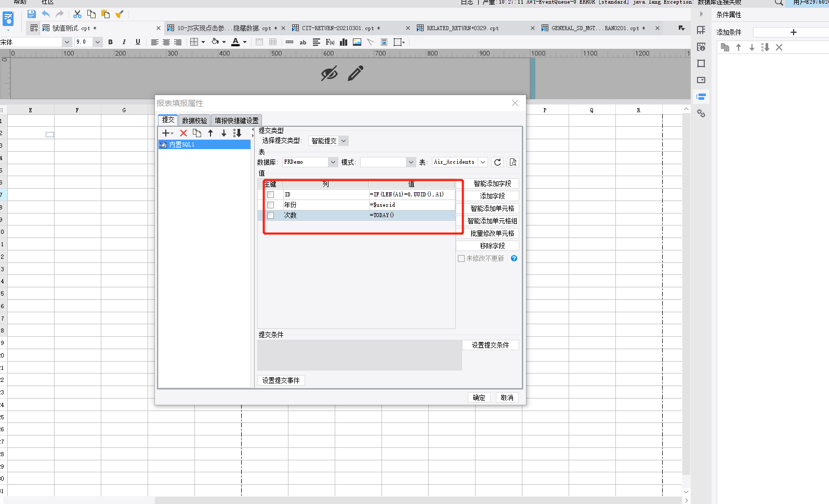The width and height of the screenshot is (829, 504).
Task: Toggle underline formatting with the U icon
Action: [x=138, y=42]
